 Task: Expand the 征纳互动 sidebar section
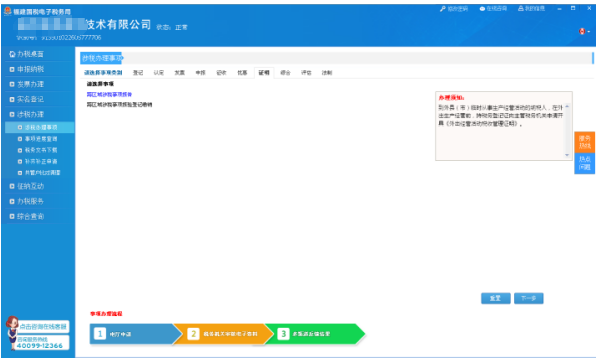[x=27, y=186]
